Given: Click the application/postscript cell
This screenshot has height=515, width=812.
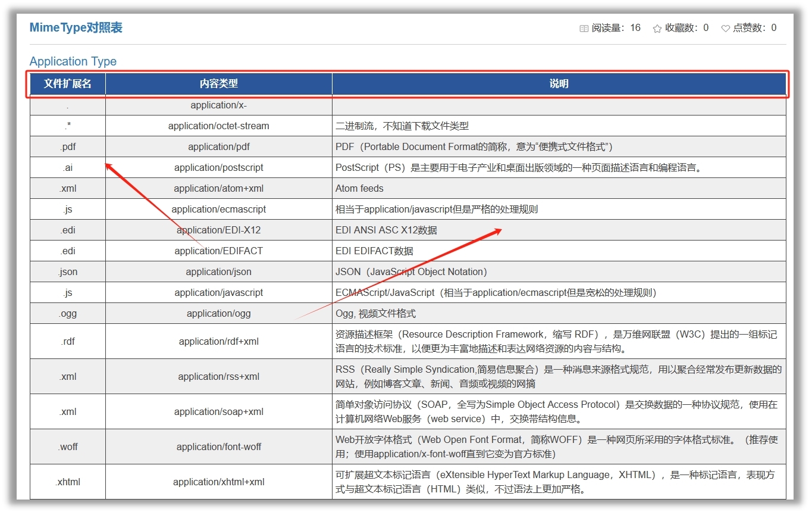Looking at the screenshot, I should click(x=219, y=167).
